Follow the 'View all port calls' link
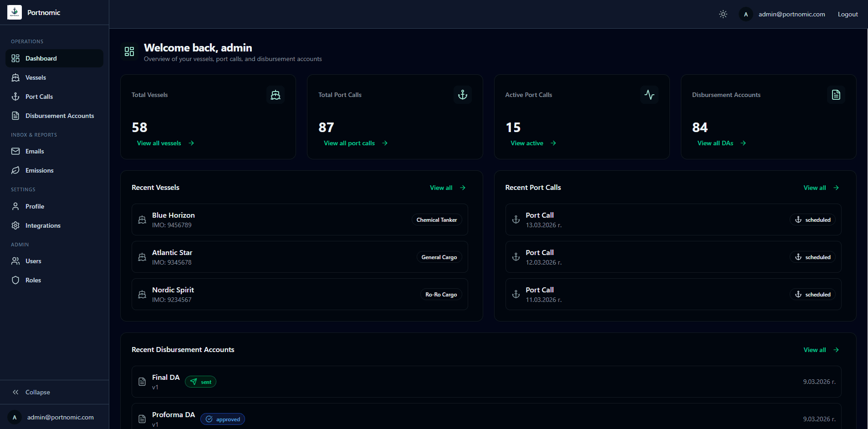 point(349,143)
